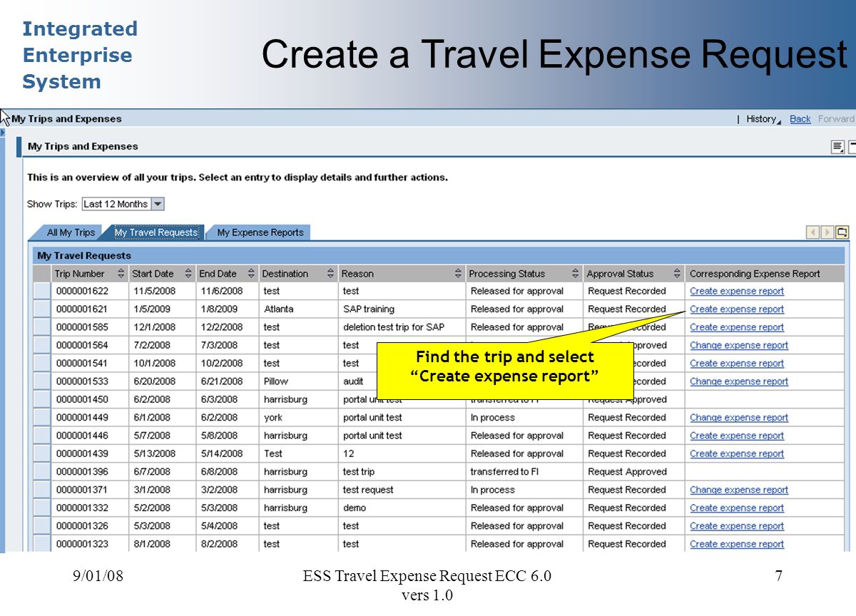Select row for trip 0000001585
The image size is (856, 616).
click(42, 327)
